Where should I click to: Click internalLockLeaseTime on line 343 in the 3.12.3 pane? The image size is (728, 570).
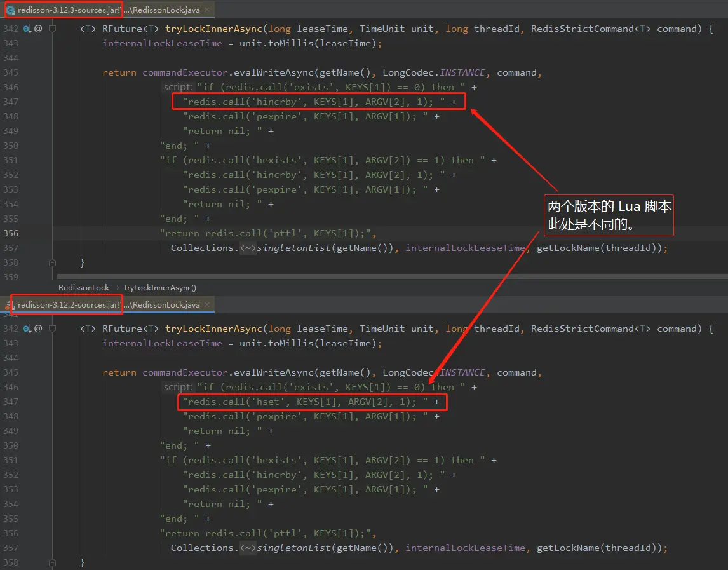tap(162, 43)
